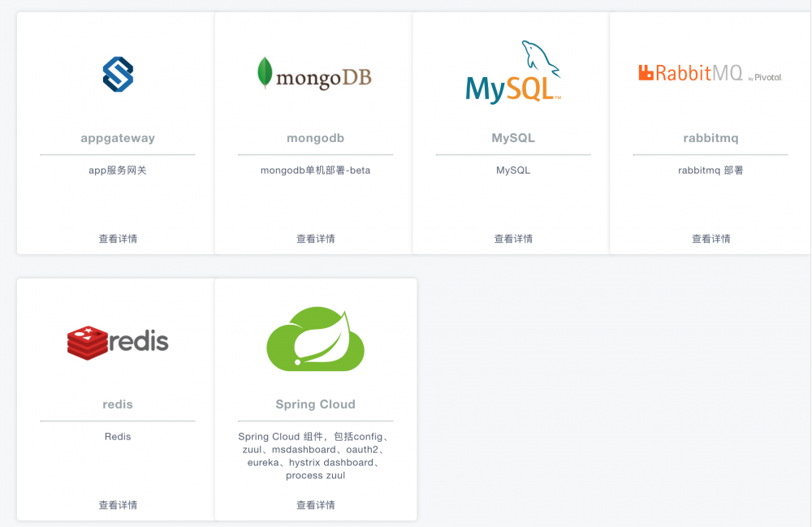Viewport: 812px width, 527px height.
Task: Select the rabbitmq card title
Action: click(711, 138)
